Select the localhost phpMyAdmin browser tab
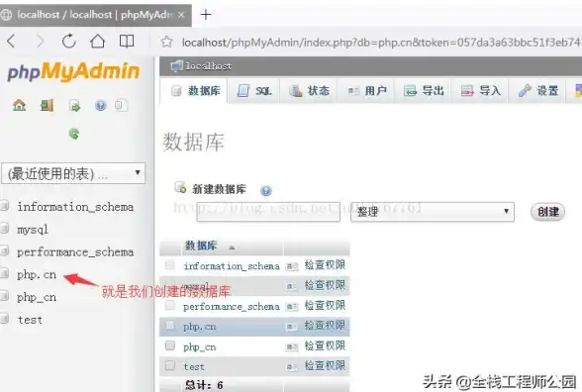Image resolution: width=582 pixels, height=392 pixels. click(x=95, y=15)
